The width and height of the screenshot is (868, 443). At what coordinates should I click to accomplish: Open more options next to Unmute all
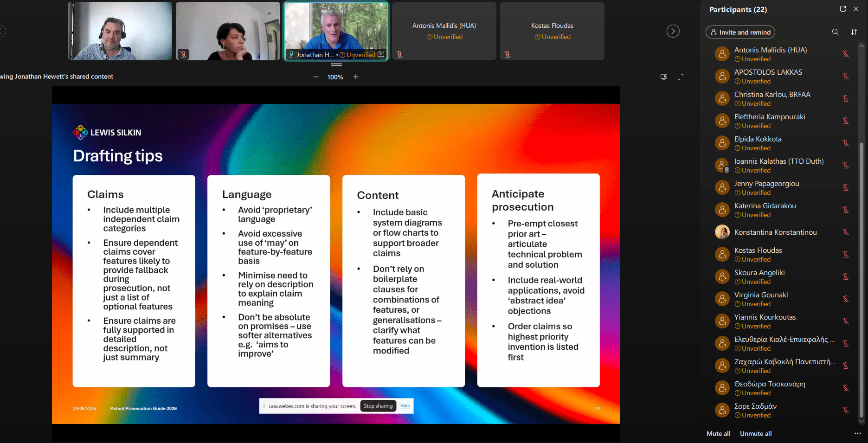click(x=857, y=433)
